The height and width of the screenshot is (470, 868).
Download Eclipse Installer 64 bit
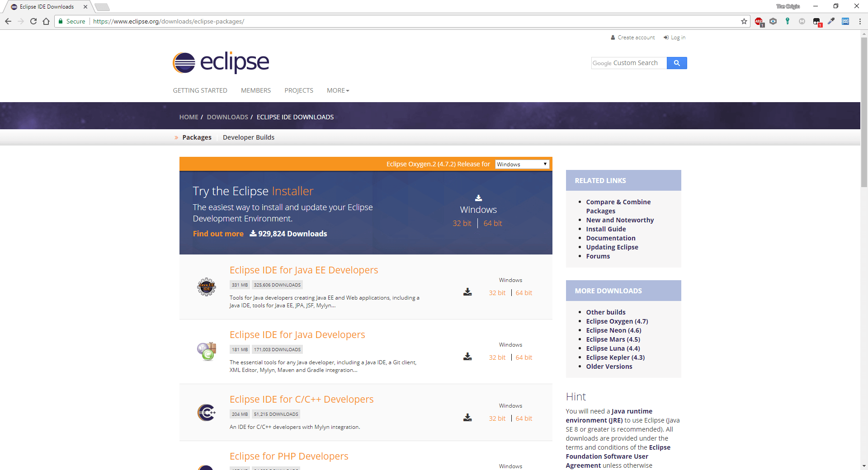pyautogui.click(x=493, y=223)
